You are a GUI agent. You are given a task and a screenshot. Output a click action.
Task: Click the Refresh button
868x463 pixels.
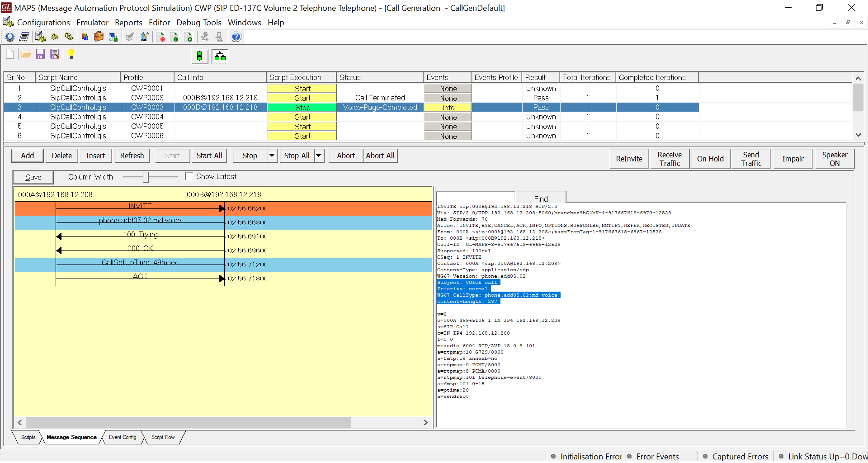pos(132,156)
